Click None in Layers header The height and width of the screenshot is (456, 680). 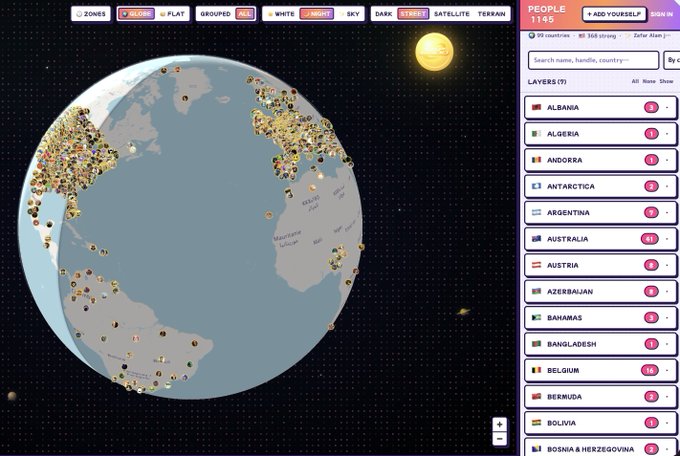pyautogui.click(x=649, y=81)
